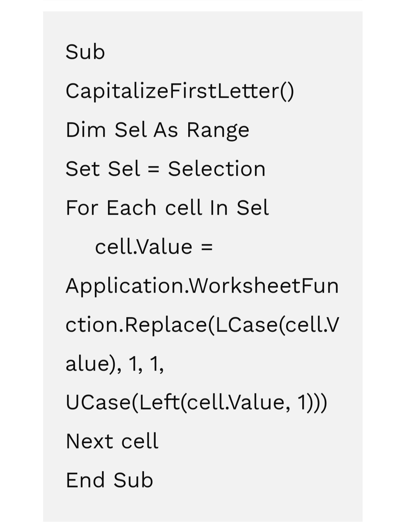405x532 pixels.
Task: Click the CapitalizeFirstLetter() procedure name
Action: pos(180,91)
